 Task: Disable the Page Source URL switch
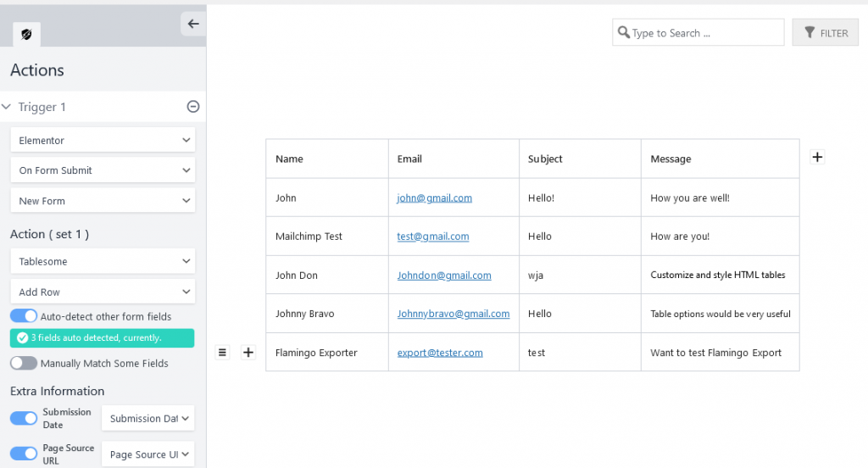(x=24, y=454)
